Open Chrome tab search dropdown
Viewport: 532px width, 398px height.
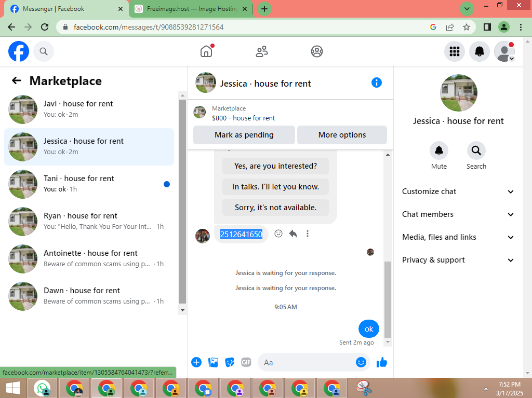click(x=467, y=9)
